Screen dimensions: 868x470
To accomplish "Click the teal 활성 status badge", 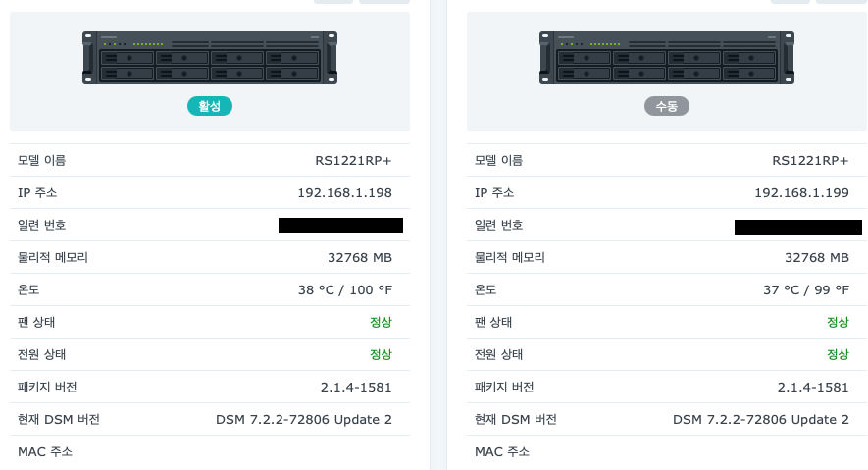I will point(210,106).
